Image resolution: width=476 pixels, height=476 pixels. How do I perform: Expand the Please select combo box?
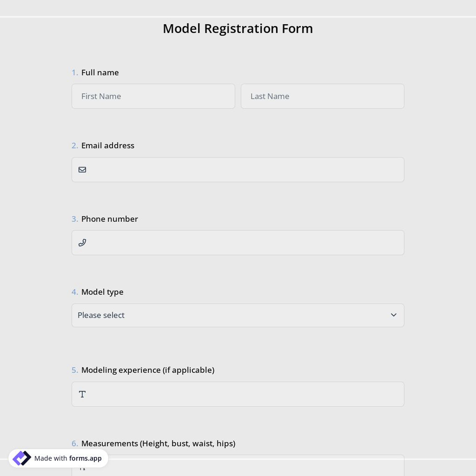coord(238,315)
